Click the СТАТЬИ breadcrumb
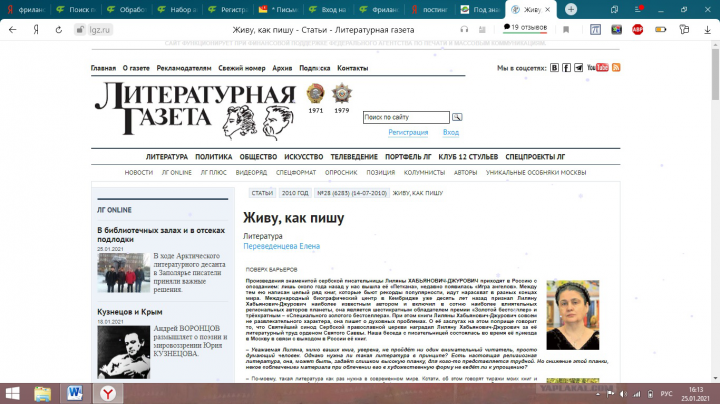720x404 pixels. [x=262, y=193]
